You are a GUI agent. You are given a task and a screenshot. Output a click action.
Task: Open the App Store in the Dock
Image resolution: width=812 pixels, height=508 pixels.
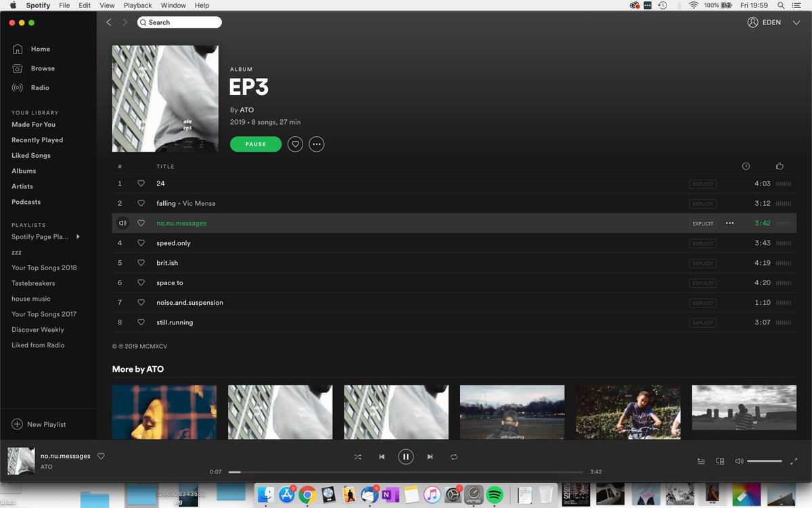coord(287,494)
